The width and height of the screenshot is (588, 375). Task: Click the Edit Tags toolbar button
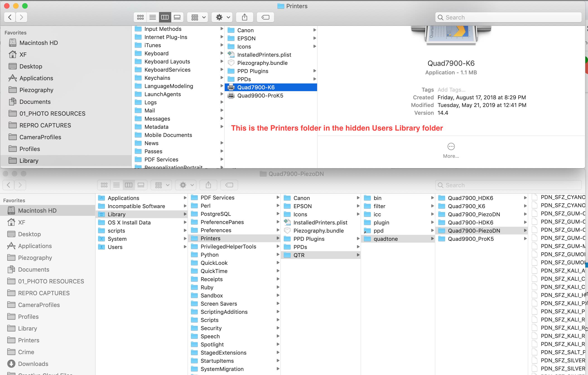pos(265,17)
